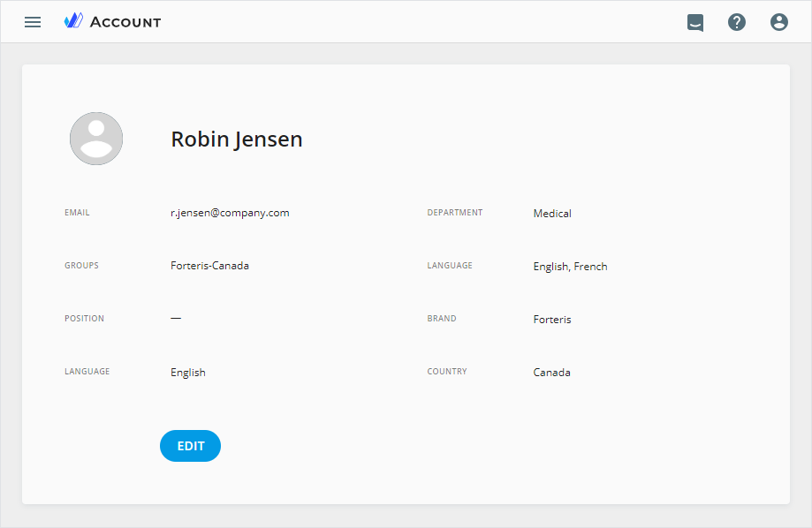Click the Country field label

446,372
